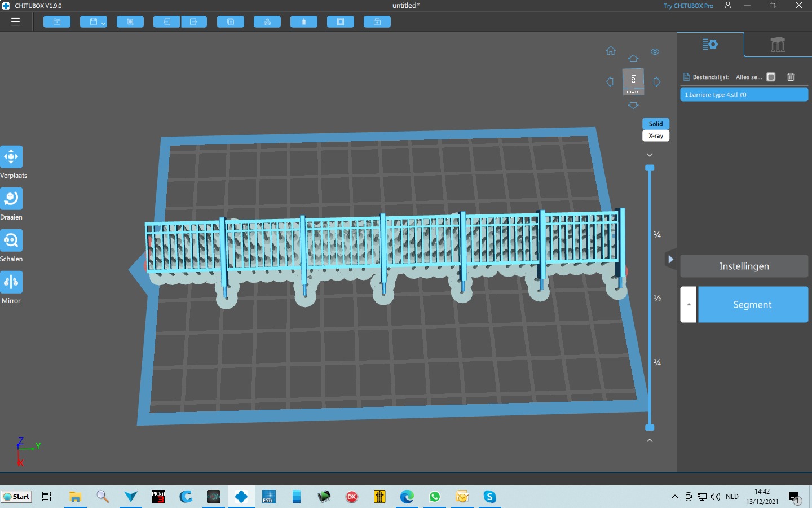Select the Schalen scale tool
Screen dimensions: 812x508
point(11,240)
